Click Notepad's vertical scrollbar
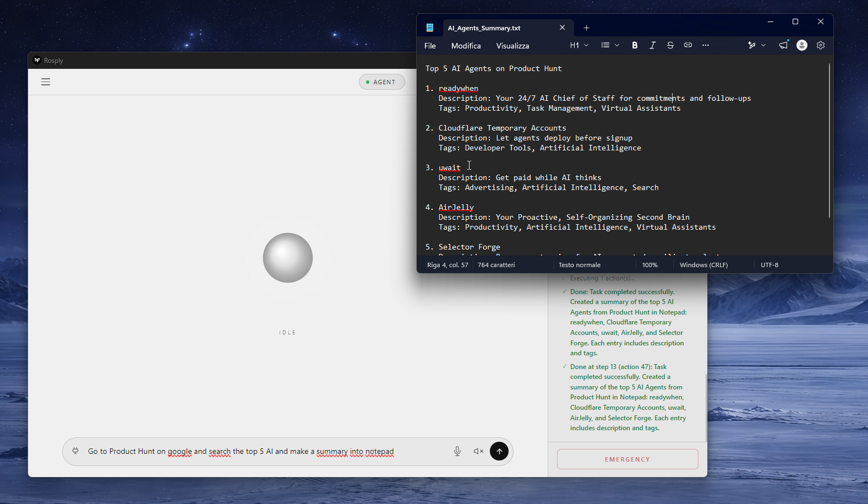This screenshot has height=504, width=868. click(829, 140)
